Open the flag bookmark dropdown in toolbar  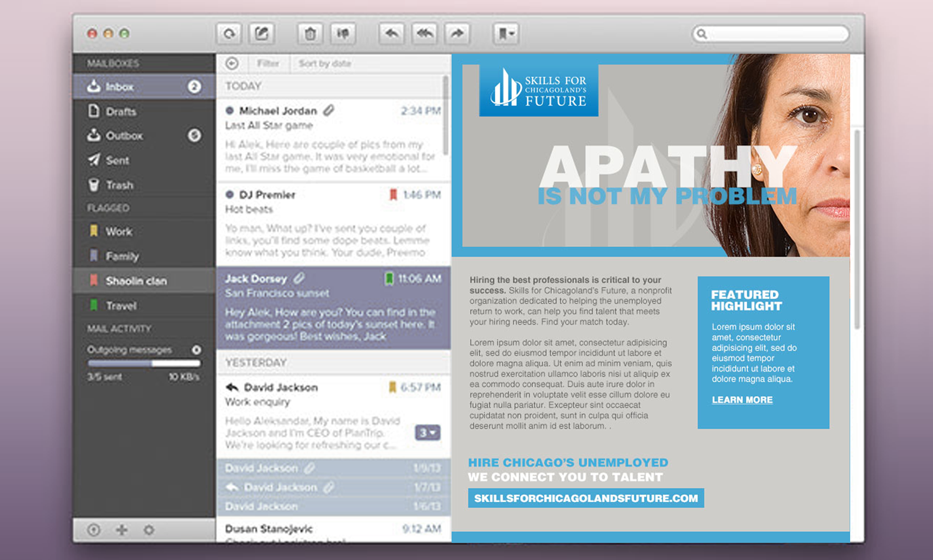click(506, 34)
